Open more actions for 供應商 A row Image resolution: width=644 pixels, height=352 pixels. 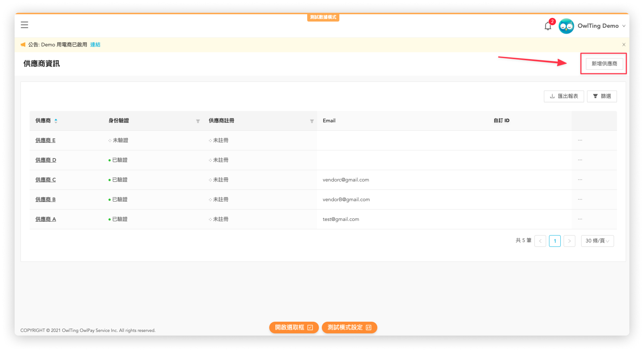click(x=580, y=219)
